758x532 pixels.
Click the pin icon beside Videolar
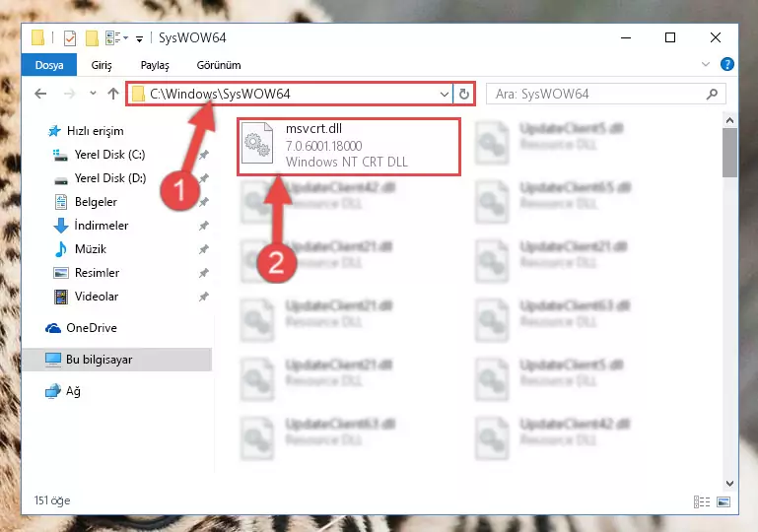[203, 297]
